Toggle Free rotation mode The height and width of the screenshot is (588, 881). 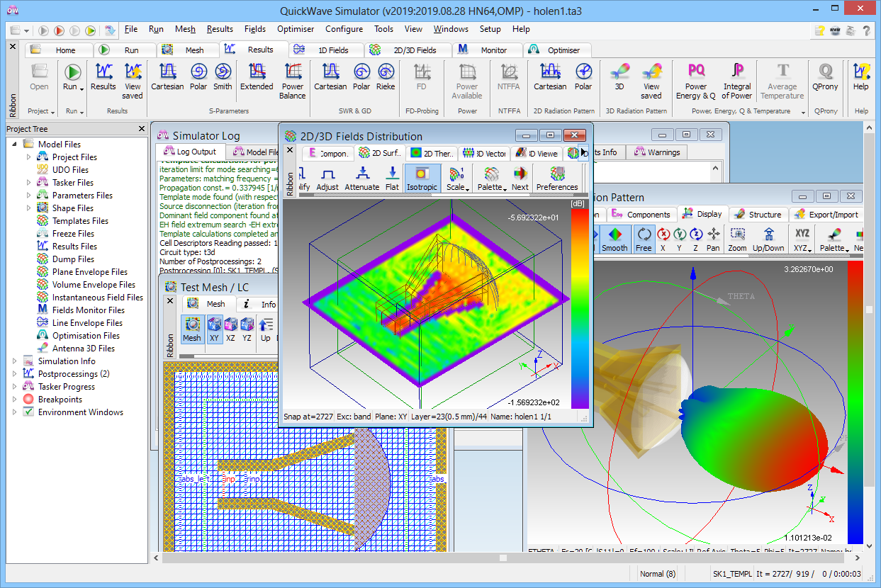[x=644, y=239]
